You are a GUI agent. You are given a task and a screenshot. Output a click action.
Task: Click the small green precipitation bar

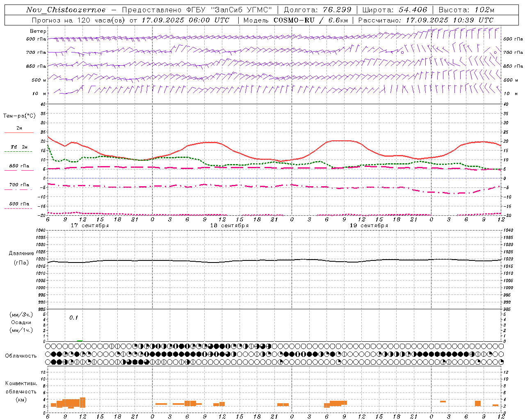(x=80, y=340)
